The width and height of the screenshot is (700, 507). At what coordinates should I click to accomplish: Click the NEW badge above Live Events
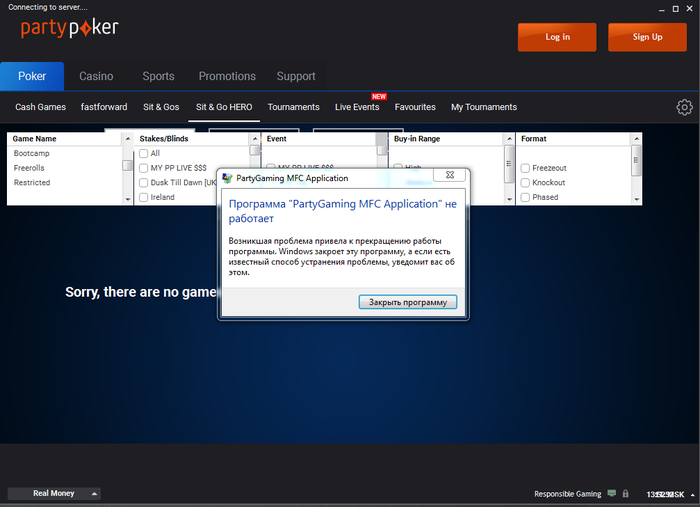pos(379,96)
